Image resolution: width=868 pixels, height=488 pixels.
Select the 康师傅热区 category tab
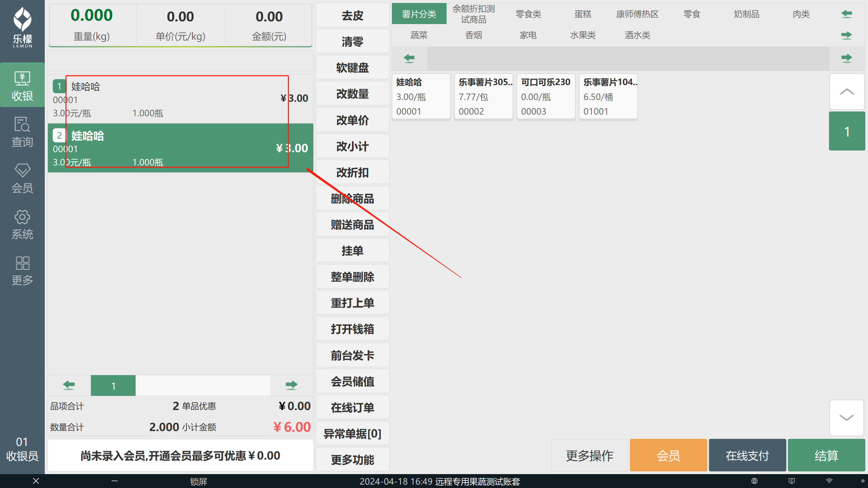point(637,14)
